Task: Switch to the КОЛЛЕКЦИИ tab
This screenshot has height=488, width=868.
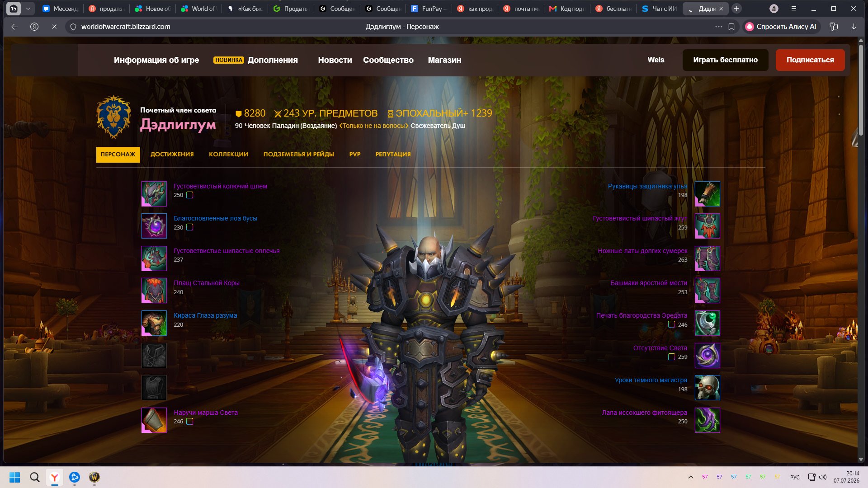Action: (x=229, y=155)
